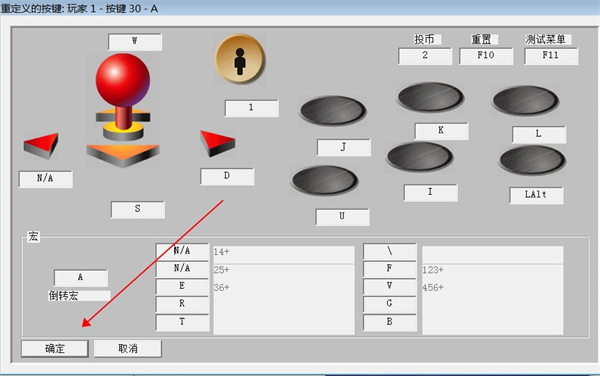Click the arcade button above the I key
The height and width of the screenshot is (376, 600).
click(x=420, y=156)
